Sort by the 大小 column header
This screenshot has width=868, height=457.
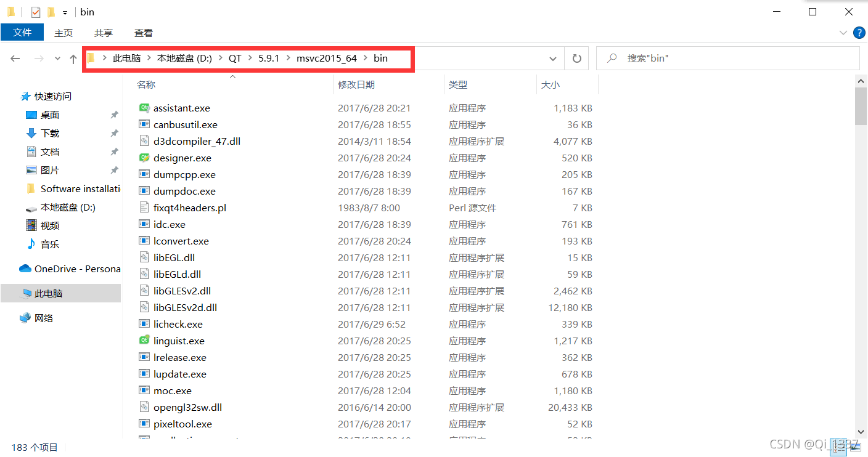tap(551, 84)
